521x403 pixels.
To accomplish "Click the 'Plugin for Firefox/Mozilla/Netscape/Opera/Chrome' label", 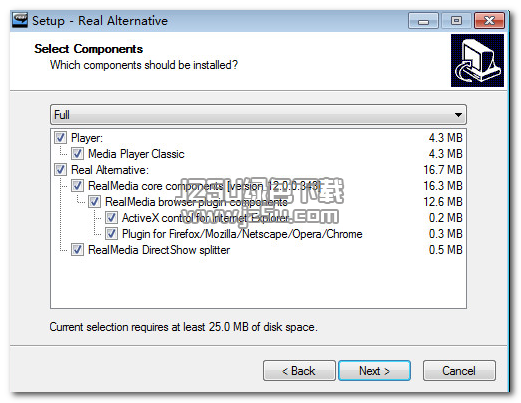I will pyautogui.click(x=242, y=234).
